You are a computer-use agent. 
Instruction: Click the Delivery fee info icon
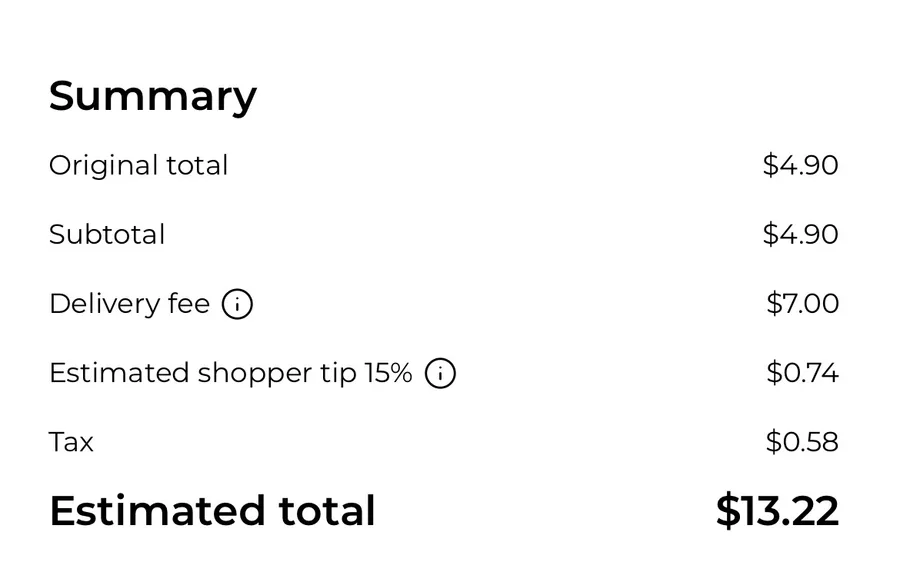point(237,304)
